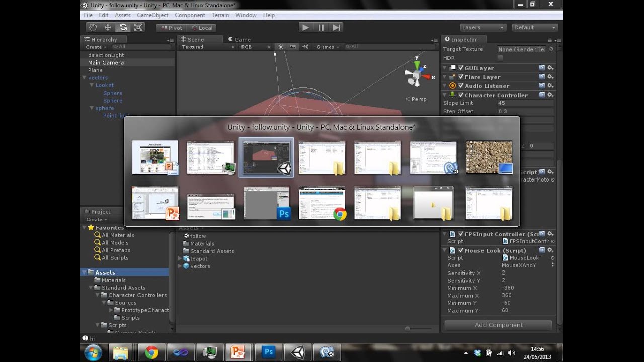
Task: Click the Windows Start button
Action: 93,352
